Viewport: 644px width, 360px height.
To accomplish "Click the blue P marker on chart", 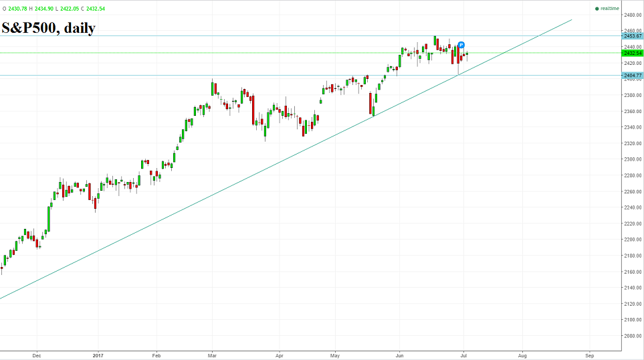I will click(x=461, y=45).
